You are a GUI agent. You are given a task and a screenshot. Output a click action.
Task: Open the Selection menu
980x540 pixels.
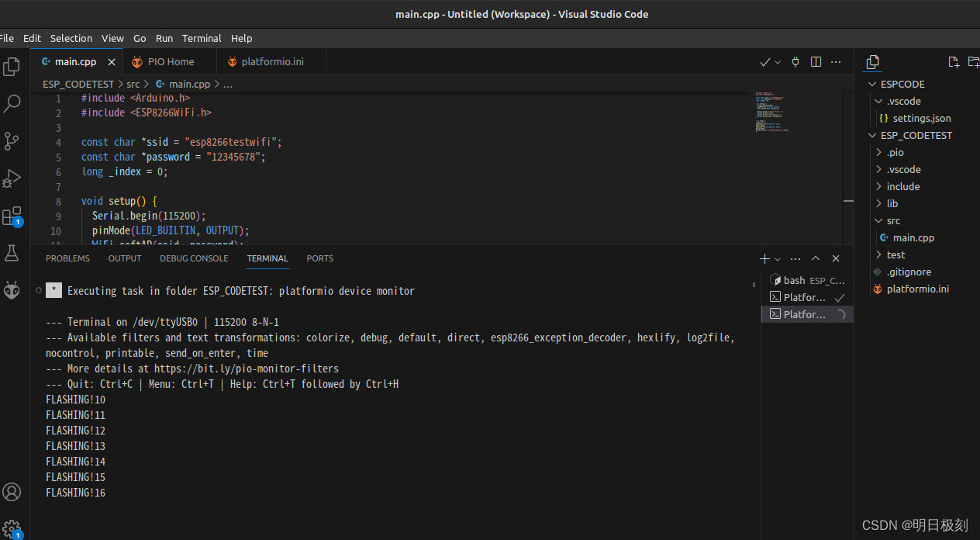point(71,38)
